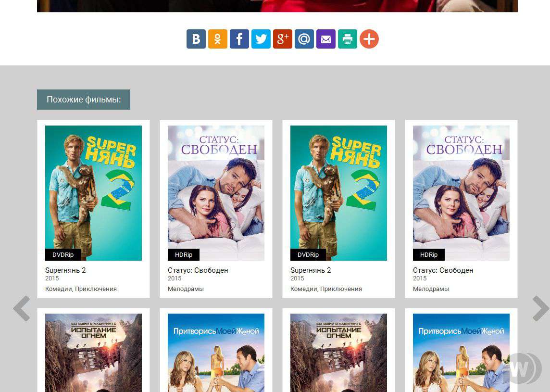Go to previous similar films with left arrow
Image resolution: width=550 pixels, height=392 pixels.
(22, 308)
